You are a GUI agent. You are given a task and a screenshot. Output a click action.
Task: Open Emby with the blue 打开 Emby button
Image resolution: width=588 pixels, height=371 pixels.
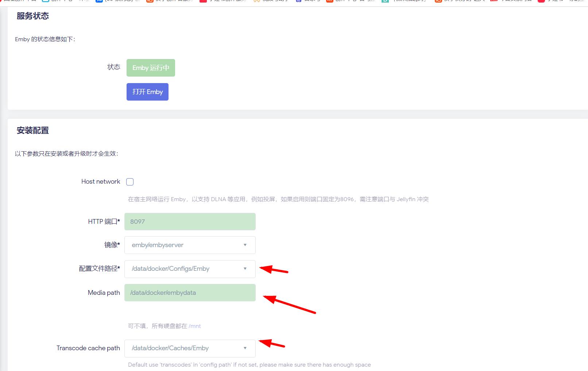147,92
